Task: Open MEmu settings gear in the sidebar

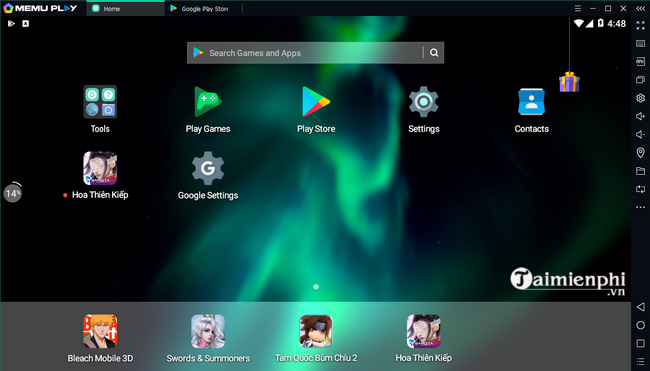Action: (640, 98)
